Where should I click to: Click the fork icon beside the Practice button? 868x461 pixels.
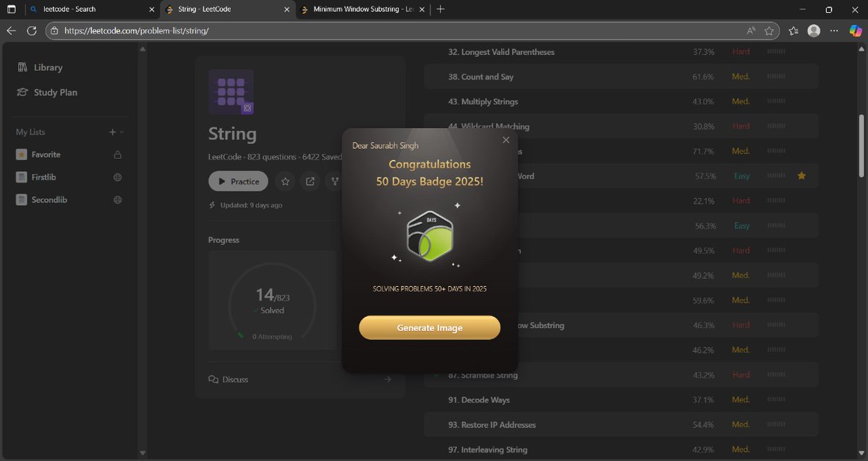pos(334,181)
